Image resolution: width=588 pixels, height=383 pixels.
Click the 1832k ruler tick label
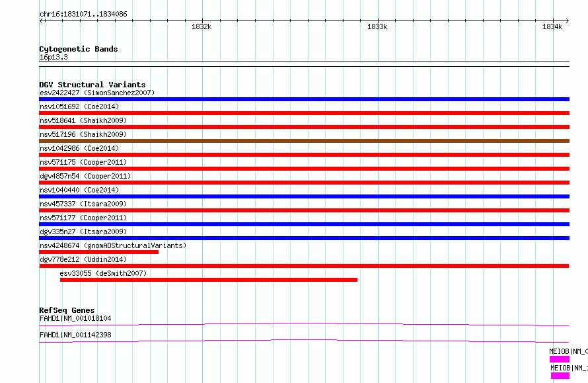point(202,26)
